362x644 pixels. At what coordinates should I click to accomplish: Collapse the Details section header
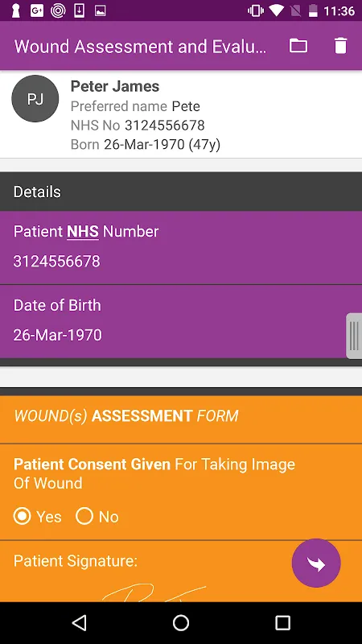coord(181,192)
